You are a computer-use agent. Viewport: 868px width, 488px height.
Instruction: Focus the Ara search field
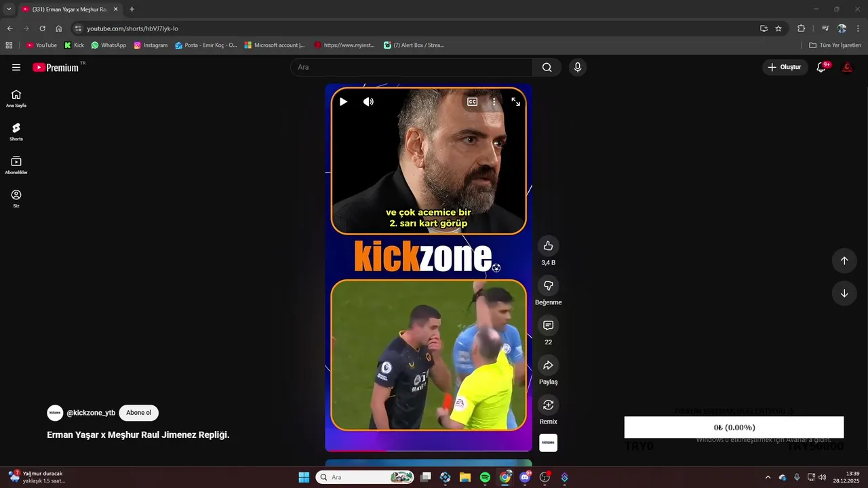tap(412, 67)
